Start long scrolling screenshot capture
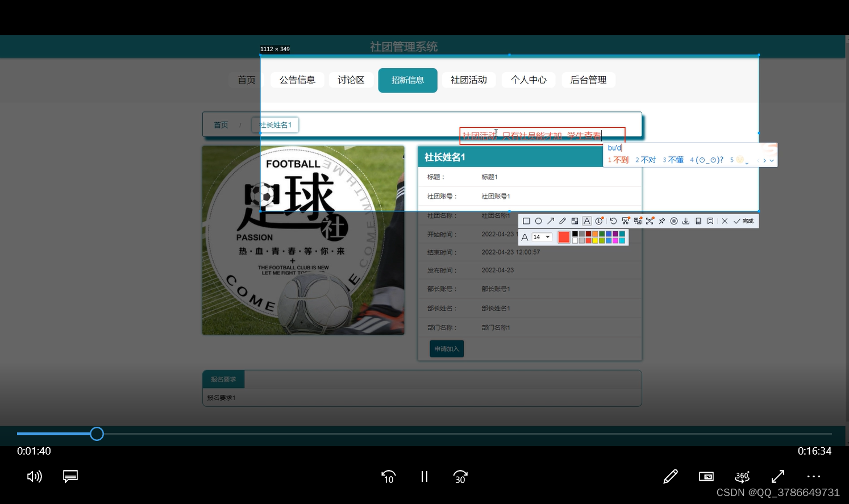The image size is (849, 504). [x=626, y=221]
